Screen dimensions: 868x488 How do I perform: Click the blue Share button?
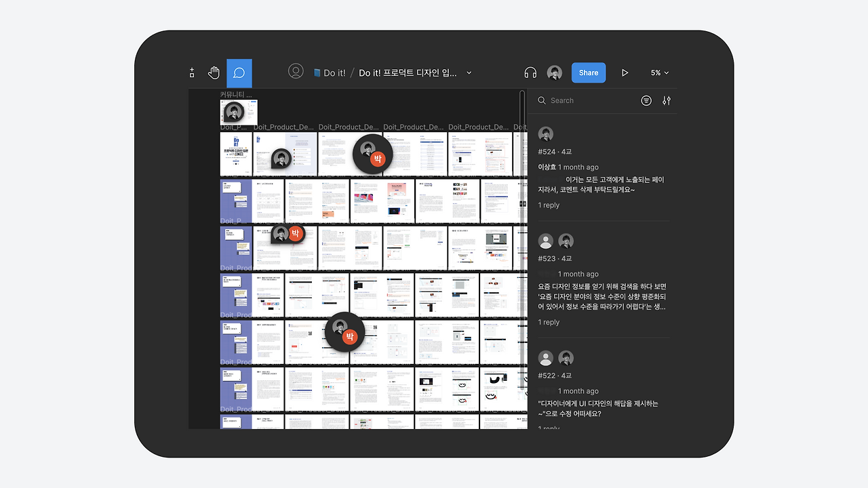589,73
